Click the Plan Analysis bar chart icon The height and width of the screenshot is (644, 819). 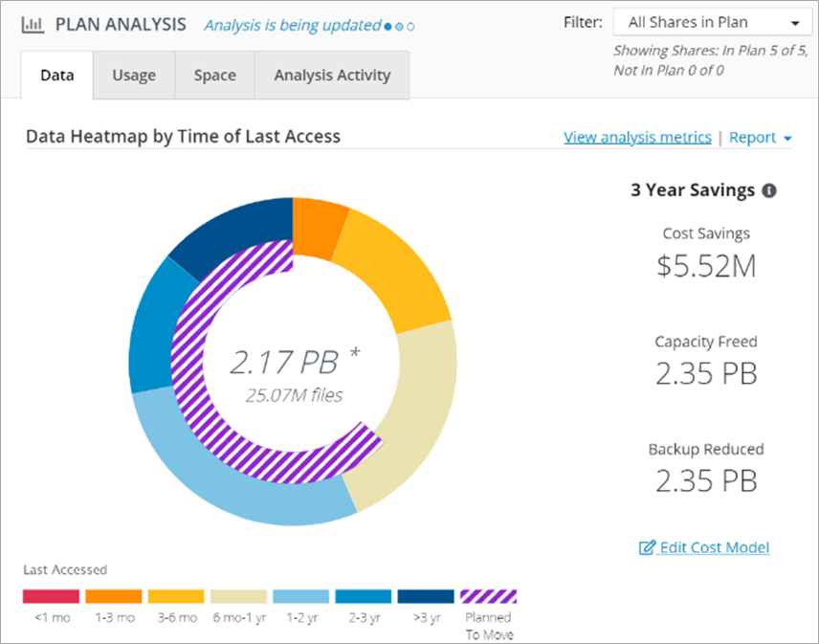[x=34, y=25]
